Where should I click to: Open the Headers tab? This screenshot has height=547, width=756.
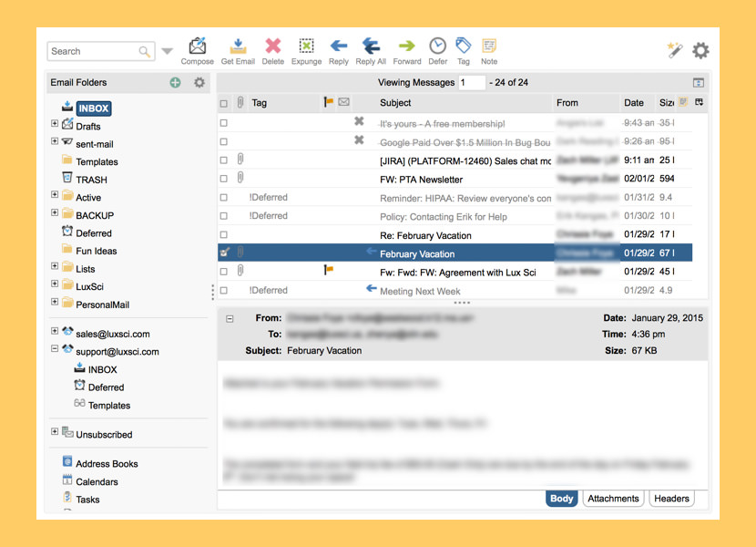tap(671, 499)
